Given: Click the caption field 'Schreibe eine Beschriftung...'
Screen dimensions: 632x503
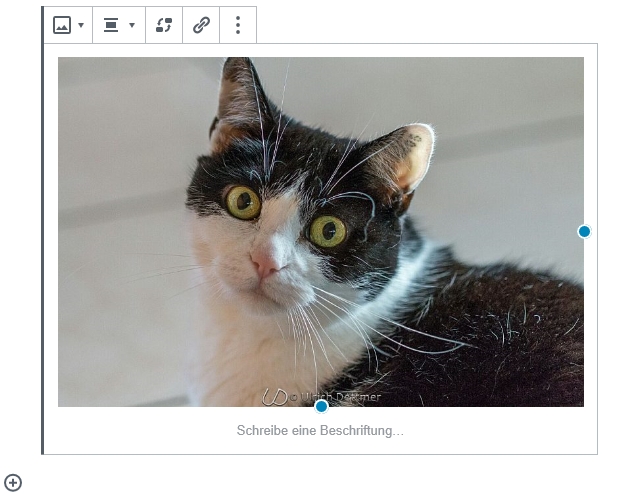Looking at the screenshot, I should click(x=320, y=431).
